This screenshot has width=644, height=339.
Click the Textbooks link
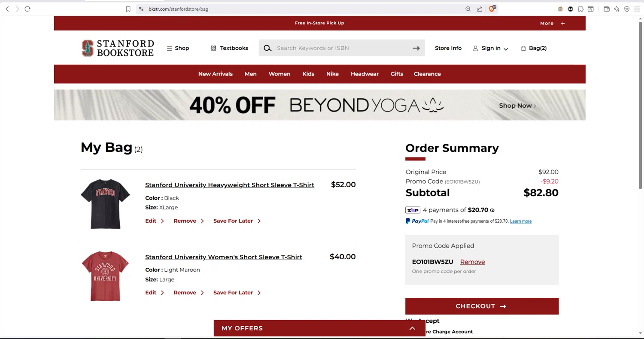coord(229,48)
